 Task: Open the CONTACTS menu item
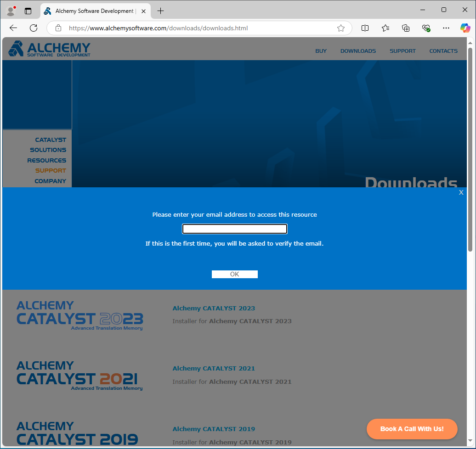443,51
